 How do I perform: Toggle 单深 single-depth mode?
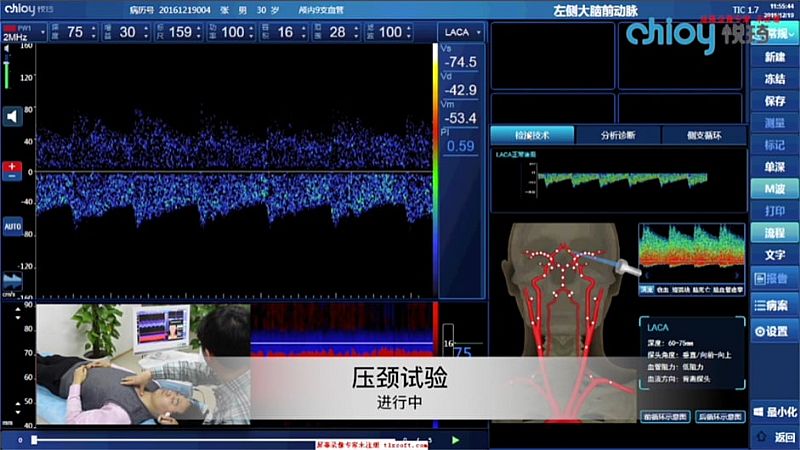coord(774,167)
